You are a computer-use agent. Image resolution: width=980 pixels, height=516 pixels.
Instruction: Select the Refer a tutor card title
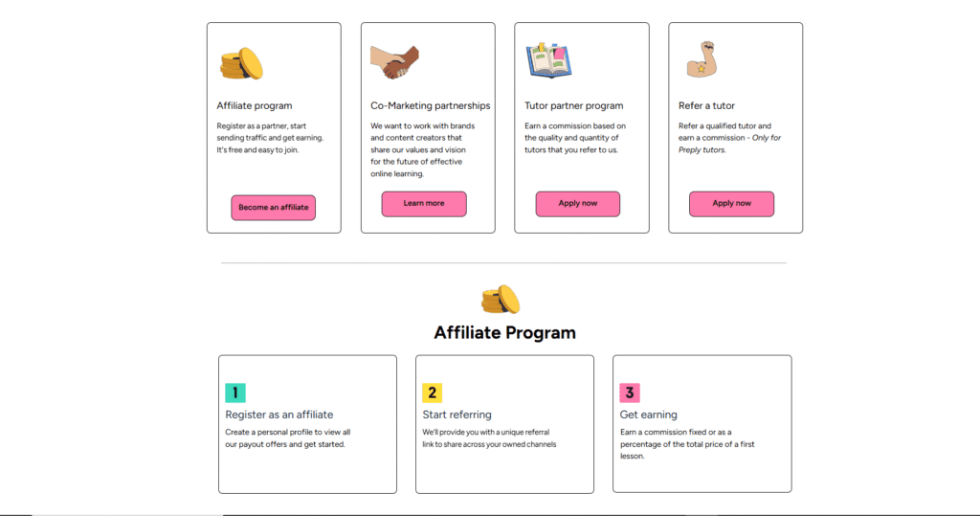point(706,105)
